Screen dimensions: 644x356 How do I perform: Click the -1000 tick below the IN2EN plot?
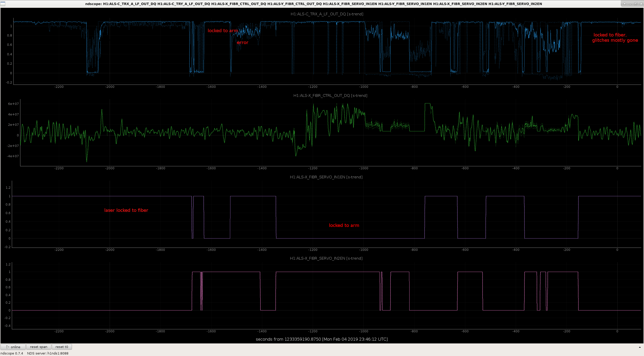click(363, 331)
